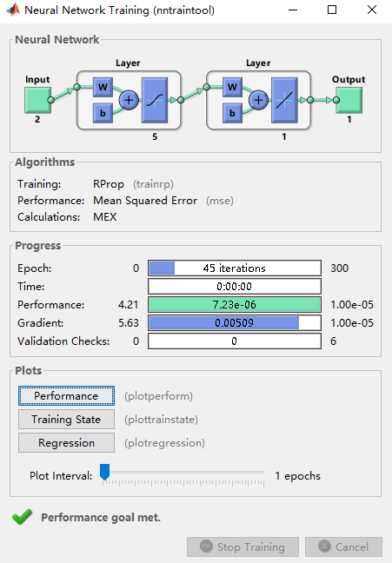Screen dimensions: 392x563
Task: Click the W weight block in second layer
Action: 232,87
